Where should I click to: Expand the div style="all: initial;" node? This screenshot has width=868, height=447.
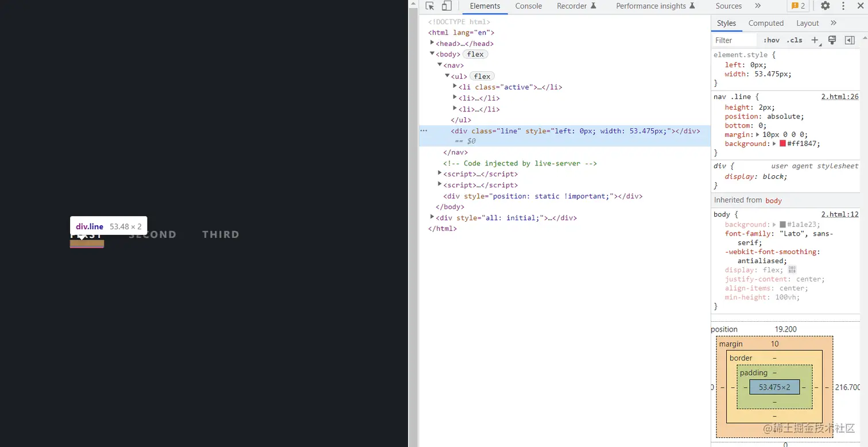[x=432, y=217]
